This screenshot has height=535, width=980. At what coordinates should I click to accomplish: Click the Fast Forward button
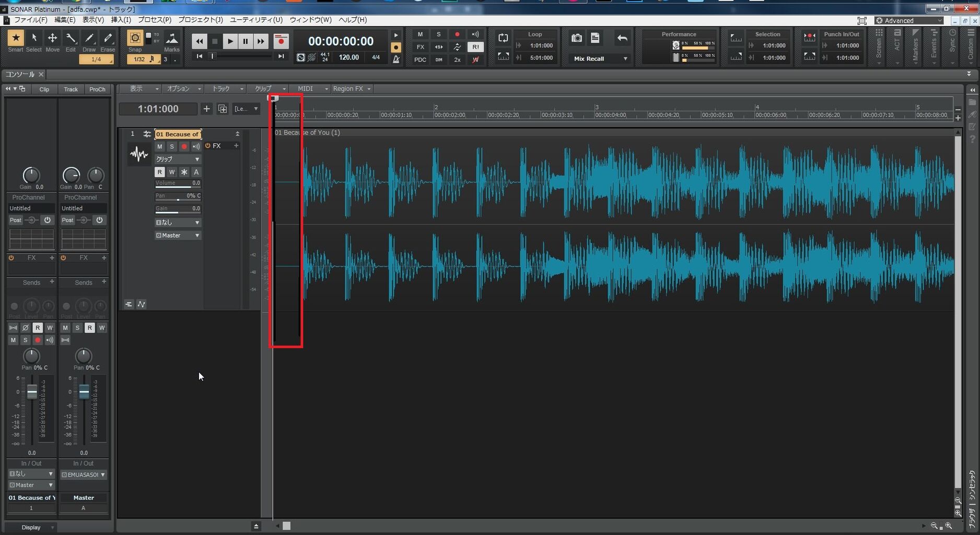[260, 41]
